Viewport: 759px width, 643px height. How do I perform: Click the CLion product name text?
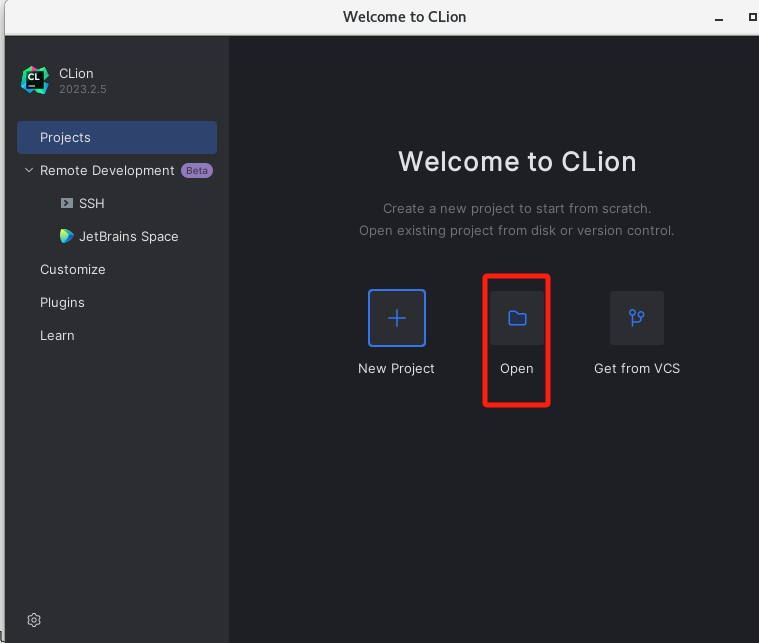coord(76,74)
